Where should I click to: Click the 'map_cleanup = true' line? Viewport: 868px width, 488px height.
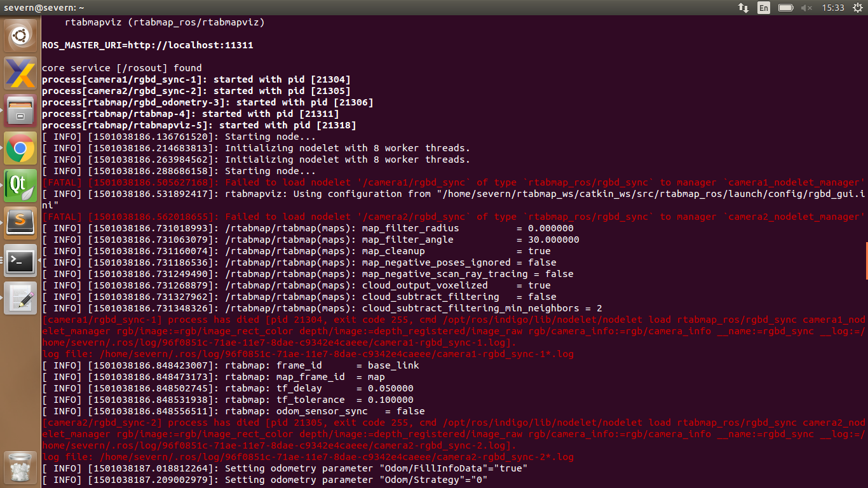tap(296, 251)
